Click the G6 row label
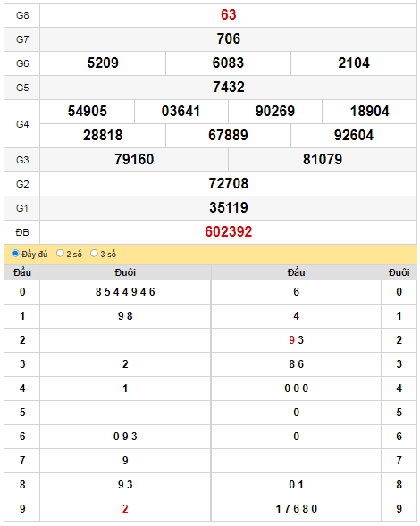The height and width of the screenshot is (526, 420). coord(22,63)
